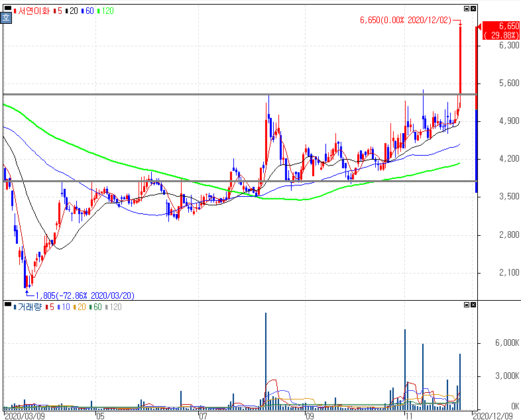Click the 5,600 price axis label

coord(509,83)
